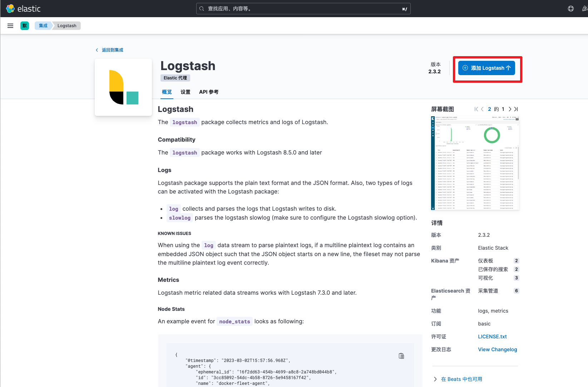This screenshot has height=387, width=588.
Task: Return via 返回到集成 link
Action: [109, 50]
